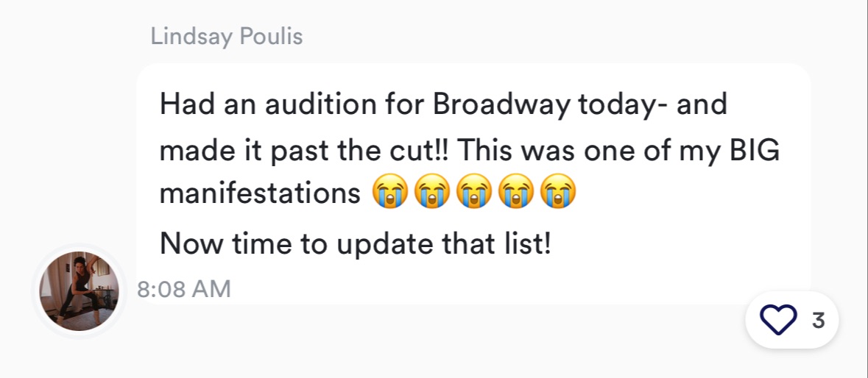Open Lindsay Poulis's profile picture

pos(79,290)
